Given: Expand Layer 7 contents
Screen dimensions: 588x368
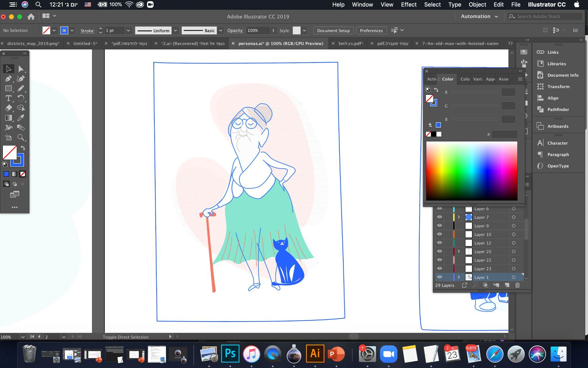Looking at the screenshot, I should [x=459, y=217].
